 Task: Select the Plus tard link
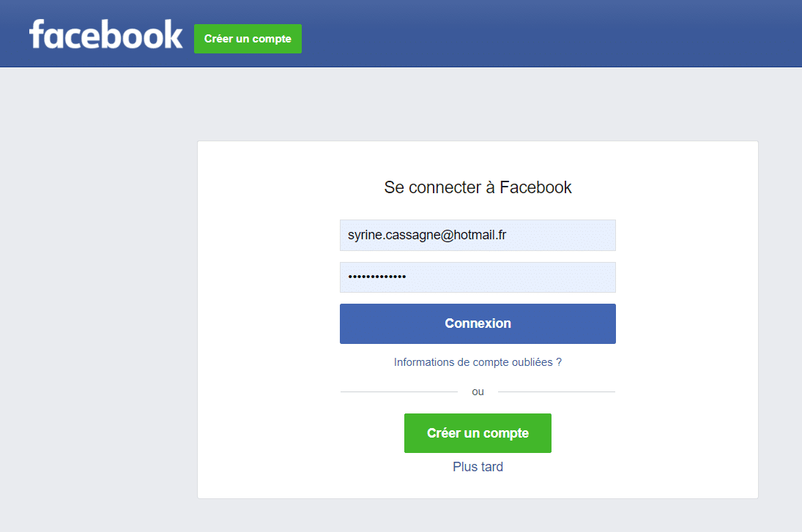(x=478, y=467)
